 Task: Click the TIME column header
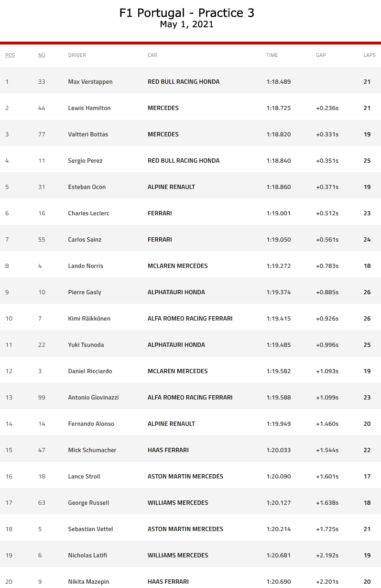tap(272, 55)
